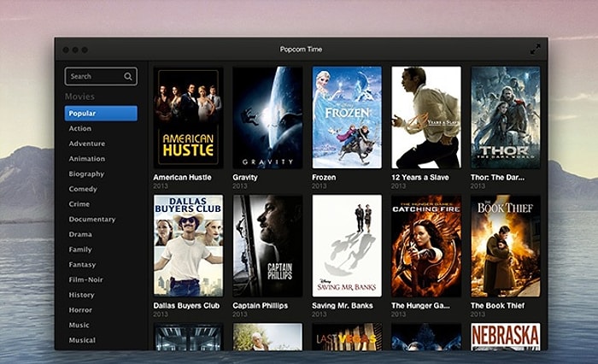Image resolution: width=598 pixels, height=364 pixels.
Task: Open the Frozen movie poster
Action: 347,118
